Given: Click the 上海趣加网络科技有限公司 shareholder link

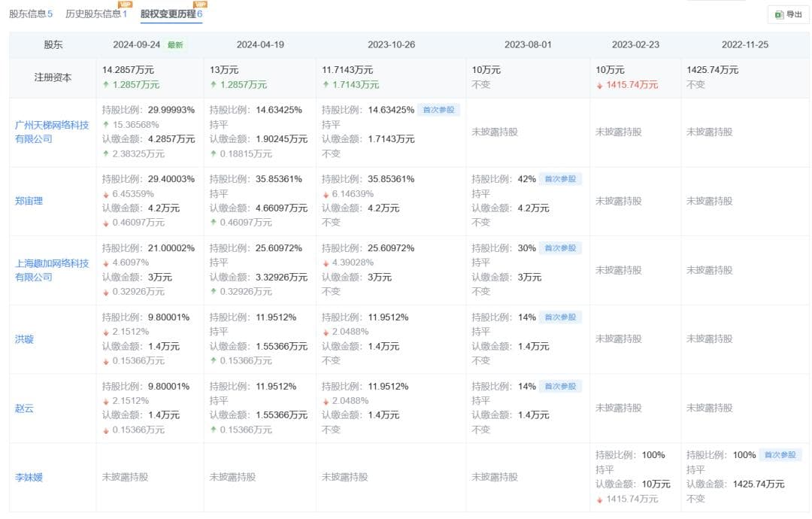Looking at the screenshot, I should click(x=52, y=270).
